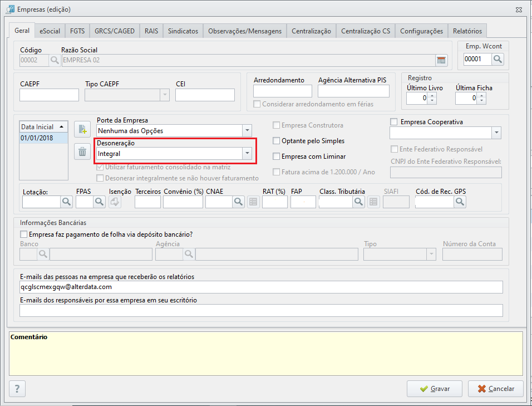Image resolution: width=532 pixels, height=406 pixels.
Task: Click the trash delete date icon
Action: click(x=82, y=151)
